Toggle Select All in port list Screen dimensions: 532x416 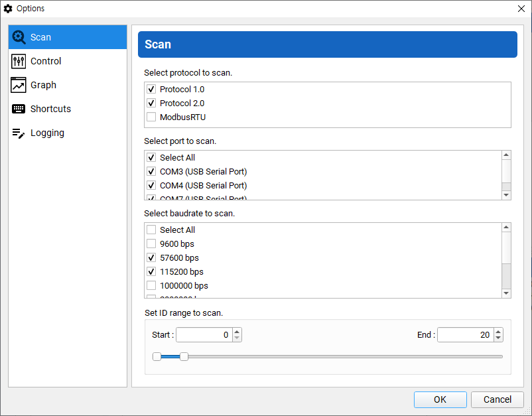(151, 157)
